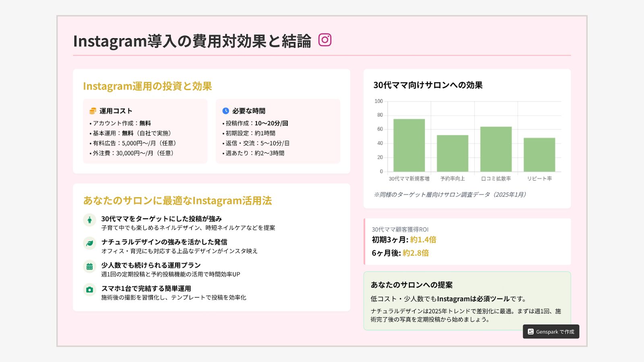The width and height of the screenshot is (644, 362).
Task: Click the 100 label on chart axis
Action: [378, 101]
